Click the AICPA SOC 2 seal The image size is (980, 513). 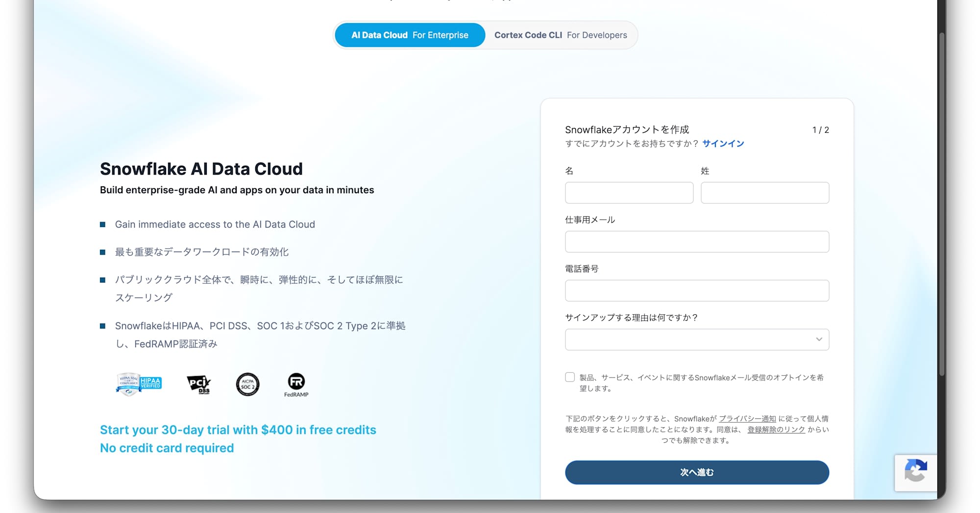(x=247, y=385)
